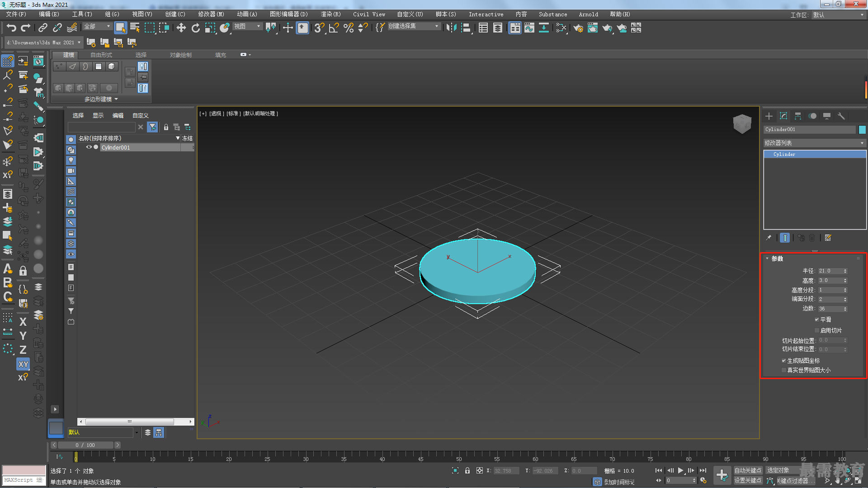868x488 pixels.
Task: Click the Cylinder001 object color swatch
Action: 862,130
